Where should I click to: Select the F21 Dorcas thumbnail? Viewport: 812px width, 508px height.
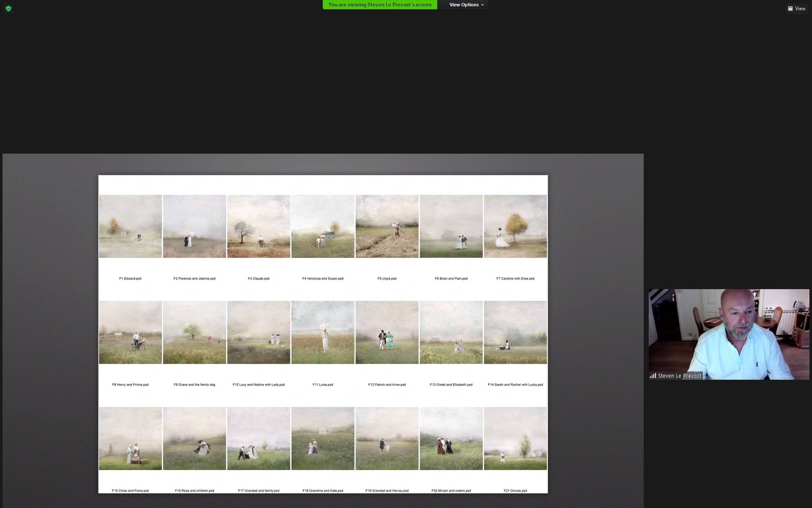click(x=515, y=438)
